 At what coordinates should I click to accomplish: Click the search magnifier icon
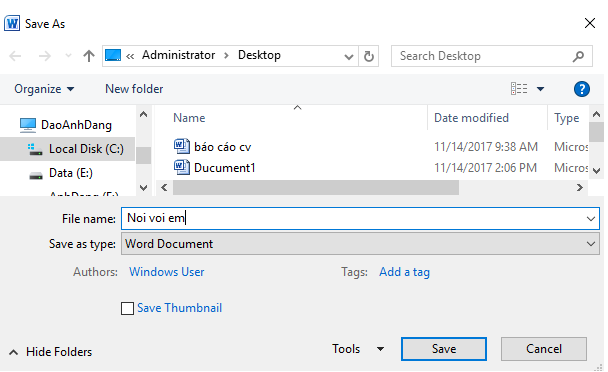click(578, 56)
